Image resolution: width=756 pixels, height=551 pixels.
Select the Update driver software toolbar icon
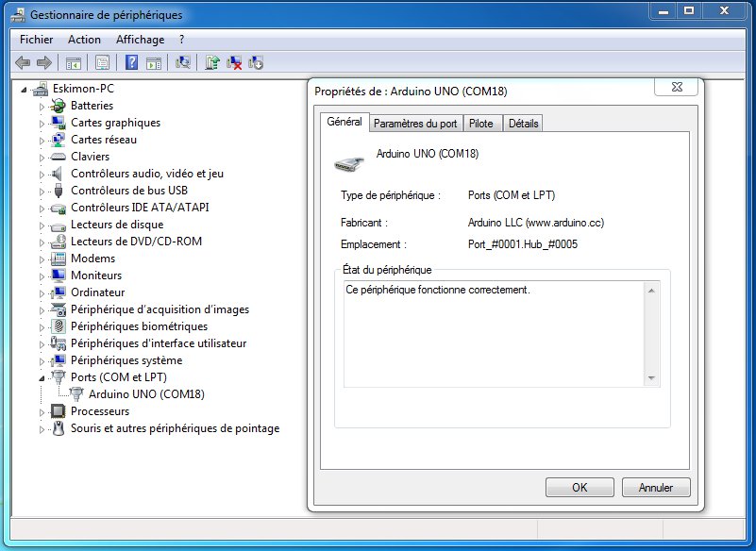(x=212, y=62)
